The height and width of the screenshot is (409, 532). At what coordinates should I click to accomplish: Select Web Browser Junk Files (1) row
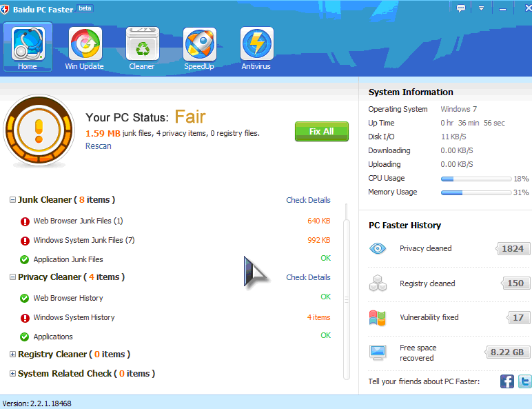pos(176,221)
